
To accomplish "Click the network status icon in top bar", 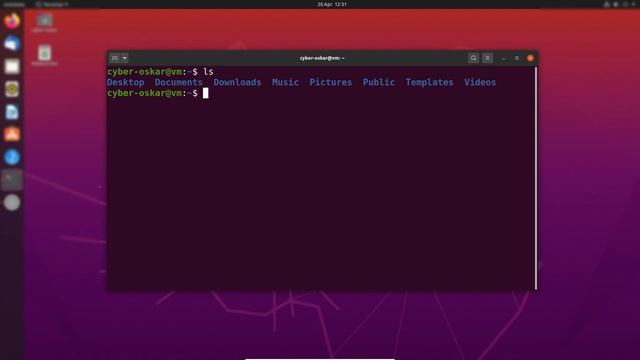I will coord(607,4).
